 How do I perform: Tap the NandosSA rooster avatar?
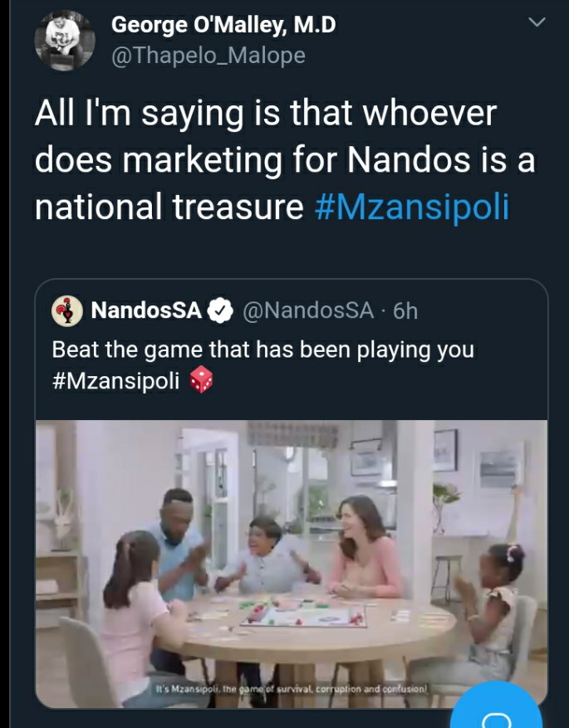coord(67,311)
